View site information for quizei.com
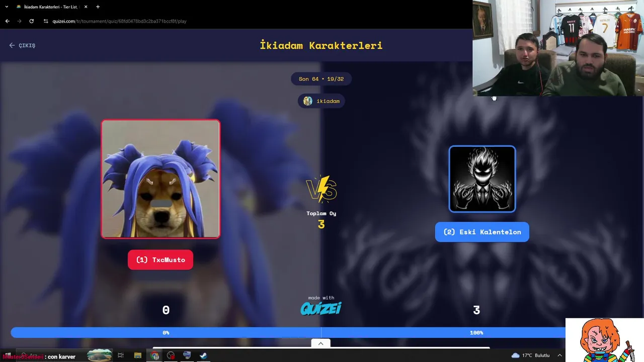The height and width of the screenshot is (362, 644). pos(46,21)
